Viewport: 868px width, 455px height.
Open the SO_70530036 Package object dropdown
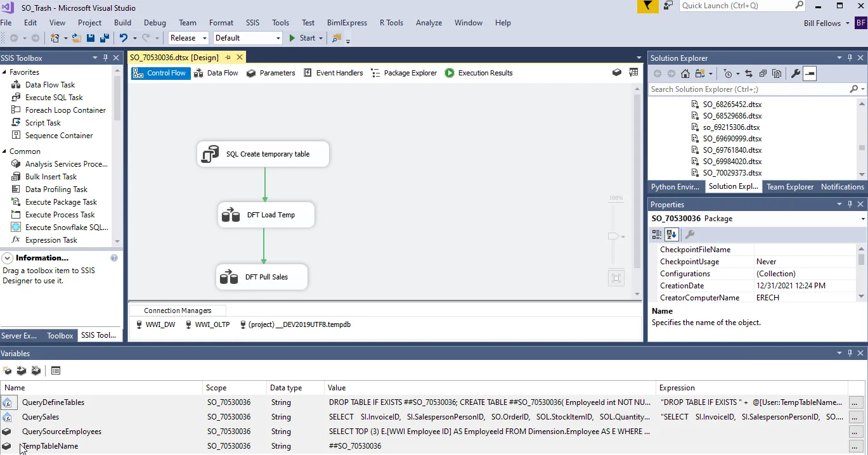863,219
